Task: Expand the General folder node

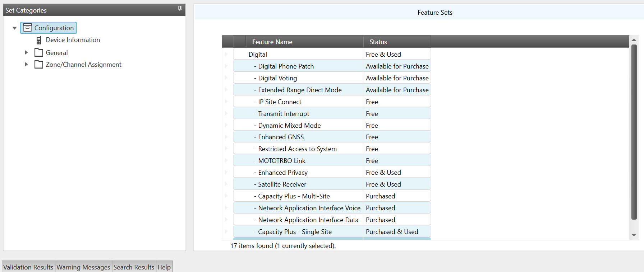Action: (x=26, y=52)
